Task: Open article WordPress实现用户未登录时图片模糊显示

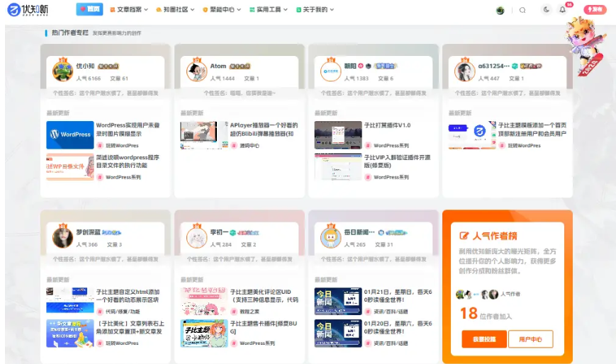Action: (128, 129)
